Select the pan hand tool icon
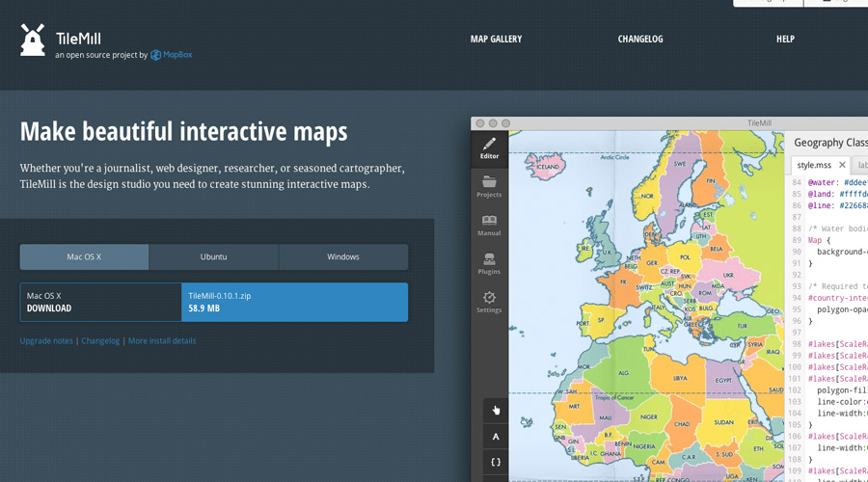This screenshot has height=482, width=868. tap(496, 410)
